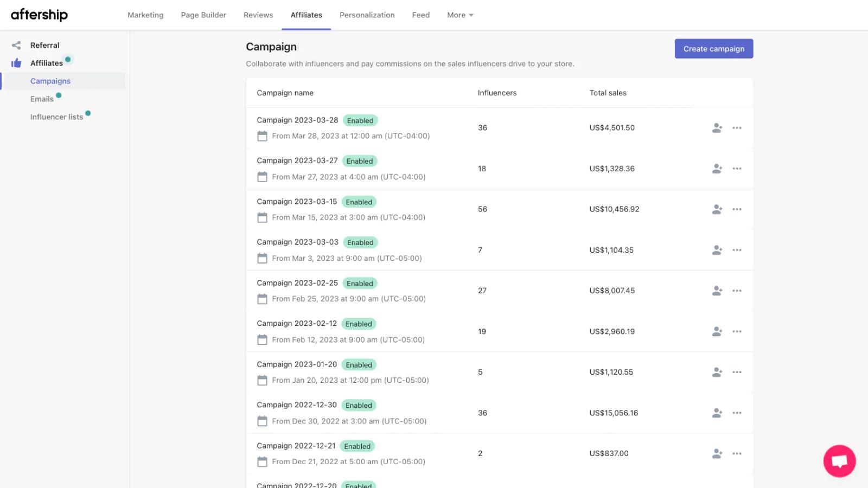868x488 pixels.
Task: Toggle Enabled status on Campaign 2023-03-27
Action: [360, 160]
